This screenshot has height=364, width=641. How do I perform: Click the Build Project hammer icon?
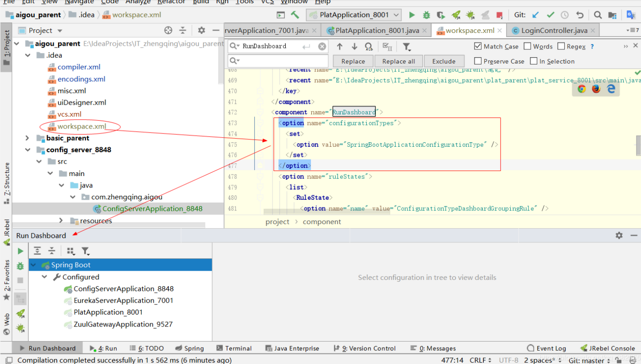click(x=295, y=15)
